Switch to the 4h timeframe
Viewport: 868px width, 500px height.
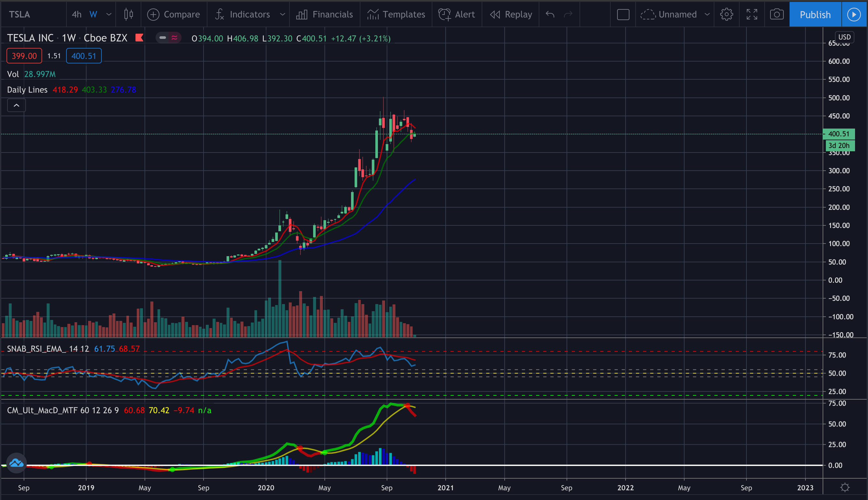pos(76,15)
